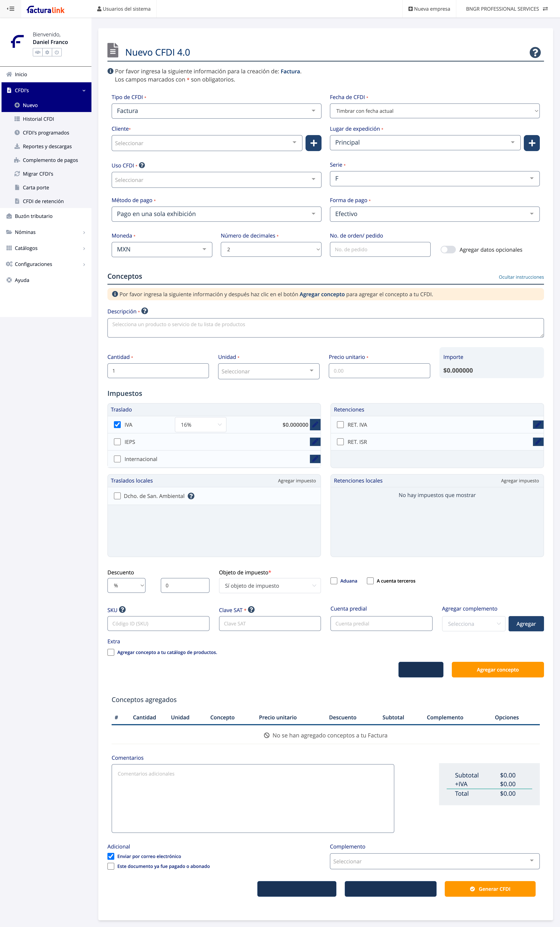Collapse the sidebar with the hamburger icon

pyautogui.click(x=10, y=9)
